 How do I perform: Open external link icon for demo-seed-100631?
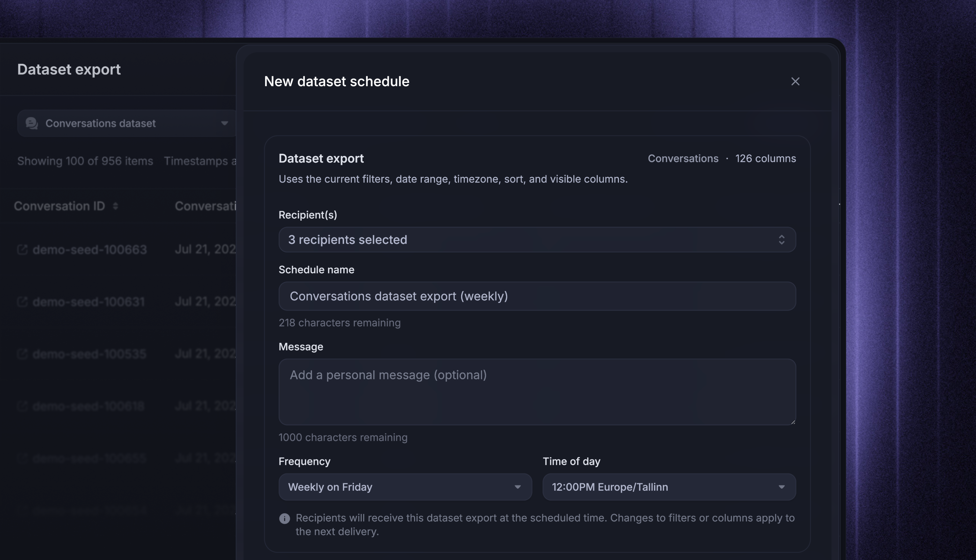22,302
